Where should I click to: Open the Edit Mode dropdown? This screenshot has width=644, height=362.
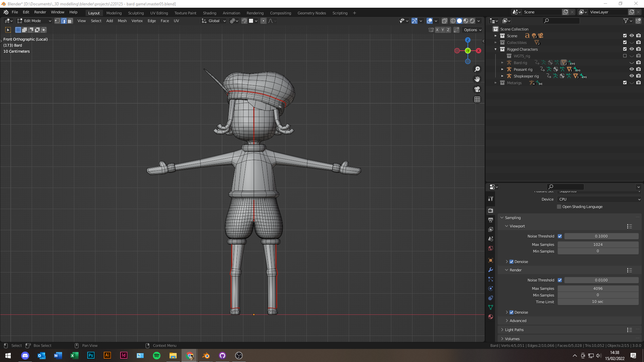[35, 21]
